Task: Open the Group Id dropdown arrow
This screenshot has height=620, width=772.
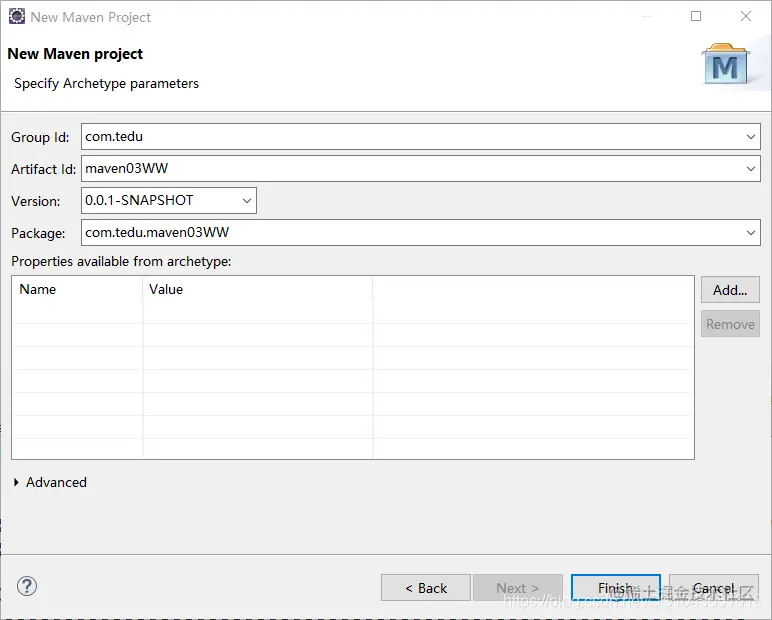Action: 750,137
